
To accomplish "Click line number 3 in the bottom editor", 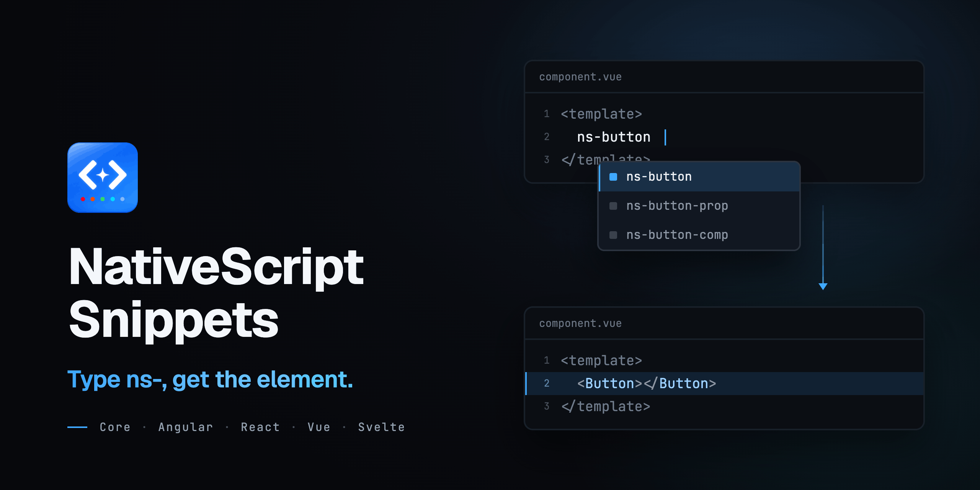I will tap(547, 407).
